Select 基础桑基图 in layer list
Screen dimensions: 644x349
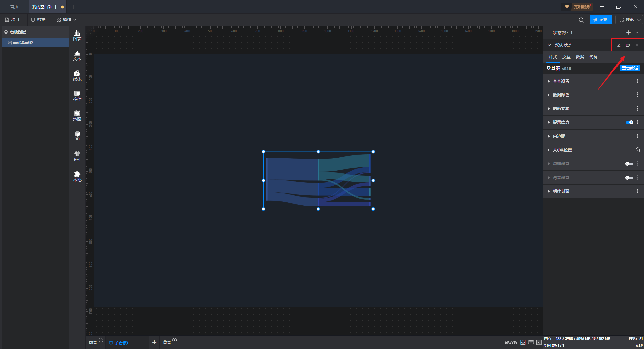pyautogui.click(x=35, y=43)
